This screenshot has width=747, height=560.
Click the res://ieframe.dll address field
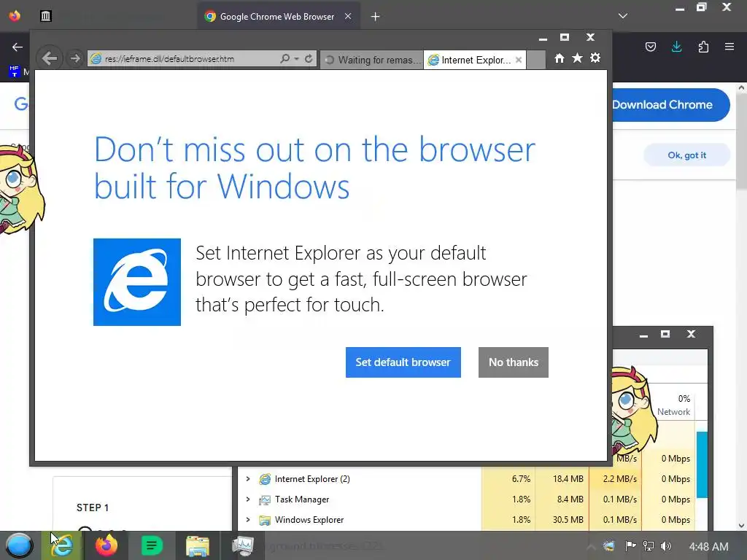190,59
